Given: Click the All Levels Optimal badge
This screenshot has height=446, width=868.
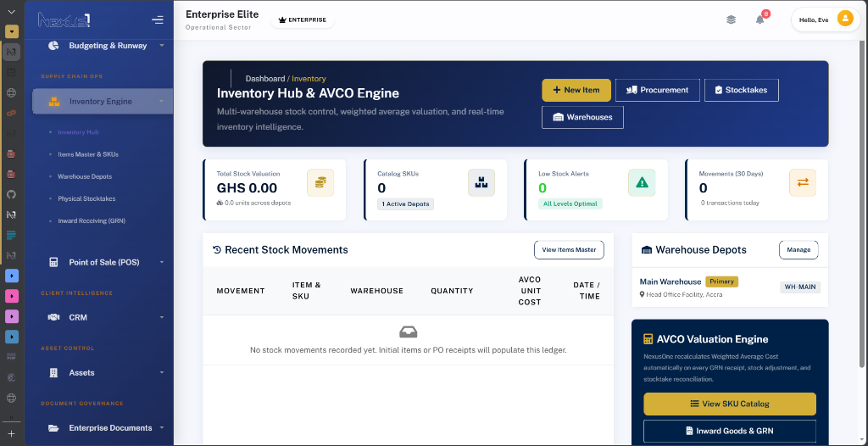Looking at the screenshot, I should [x=570, y=203].
